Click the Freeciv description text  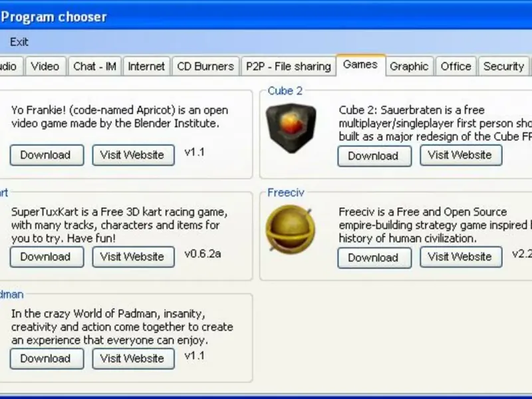point(436,225)
